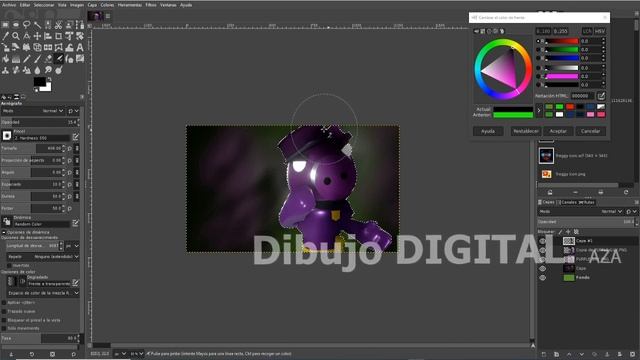Select the Zoom magnifier tool
Screen dimensions: 640x360
point(16,36)
